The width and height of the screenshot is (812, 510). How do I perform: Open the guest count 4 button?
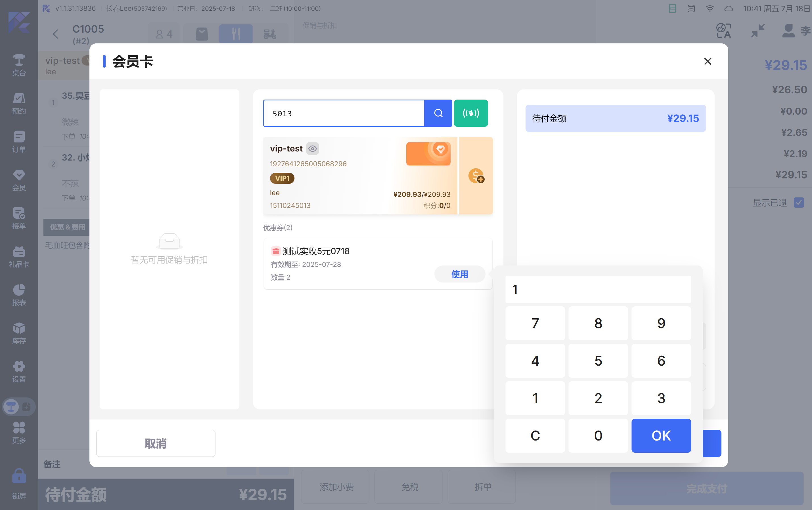[x=164, y=34]
